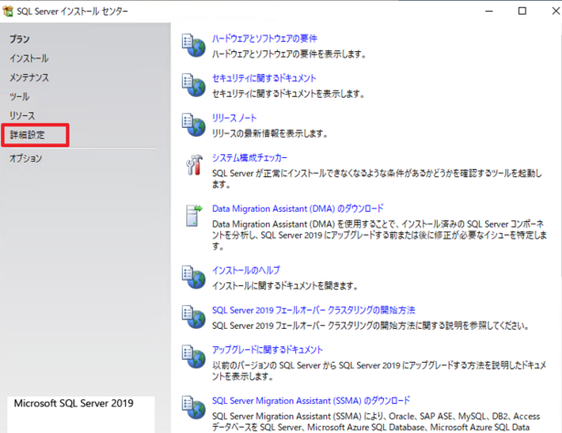The height and width of the screenshot is (433, 562).
Task: Open the アップグレードに関するドキュメント link
Action: pos(267,350)
